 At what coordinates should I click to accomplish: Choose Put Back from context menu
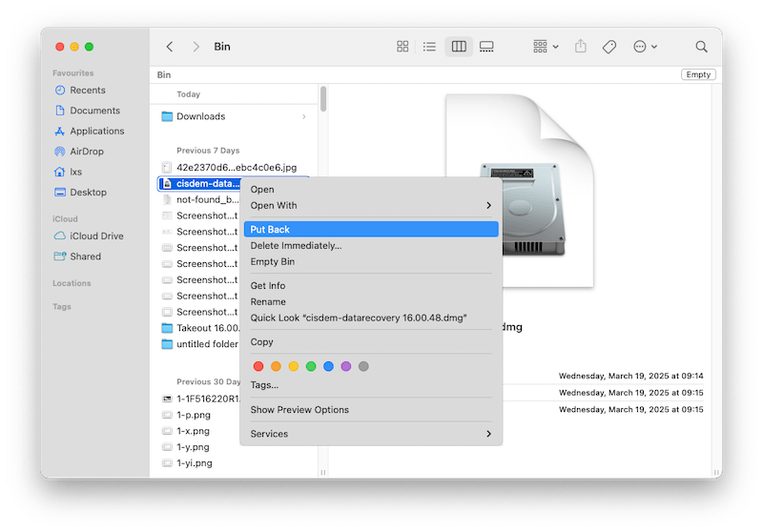click(x=270, y=230)
